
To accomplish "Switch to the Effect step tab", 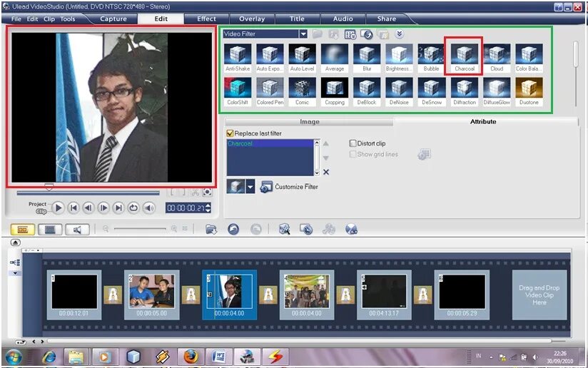I will pos(206,19).
